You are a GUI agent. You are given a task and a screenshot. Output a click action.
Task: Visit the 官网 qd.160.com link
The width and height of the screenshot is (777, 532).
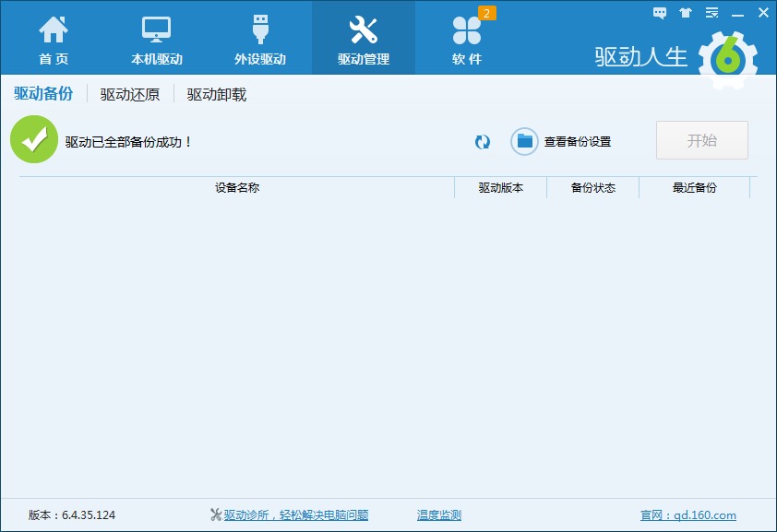click(688, 515)
